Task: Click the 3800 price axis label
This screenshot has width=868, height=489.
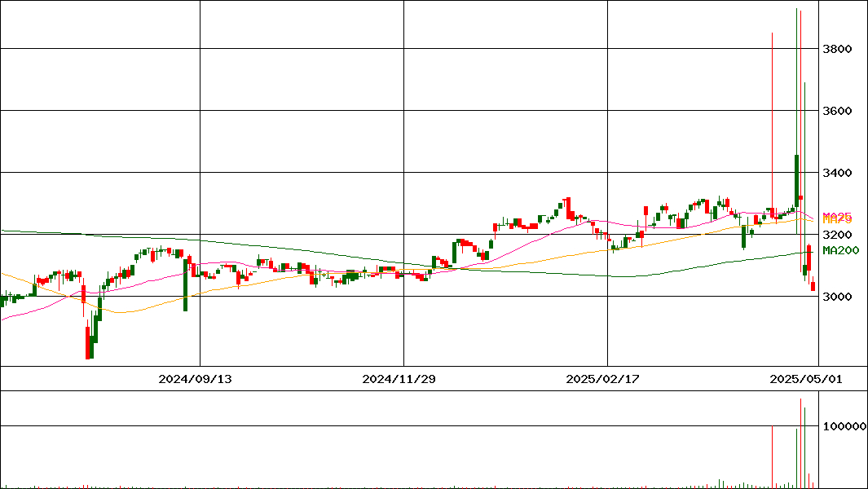Action: (x=837, y=49)
